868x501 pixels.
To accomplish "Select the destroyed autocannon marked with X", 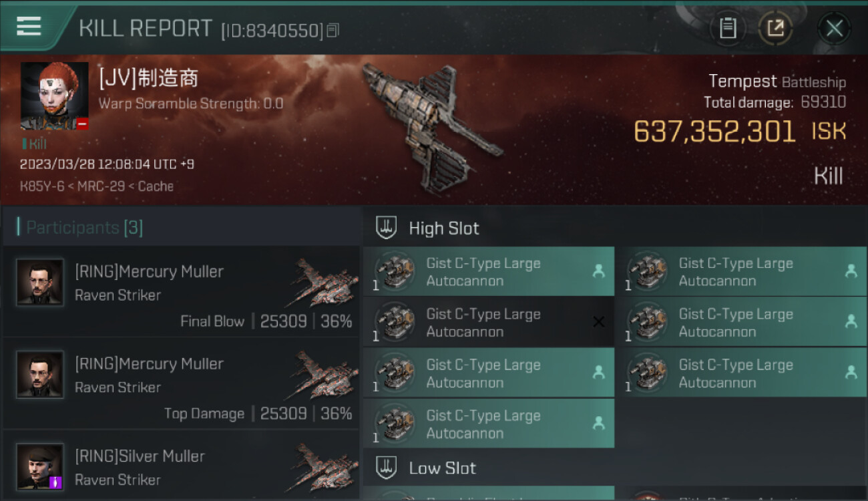I will (x=489, y=322).
